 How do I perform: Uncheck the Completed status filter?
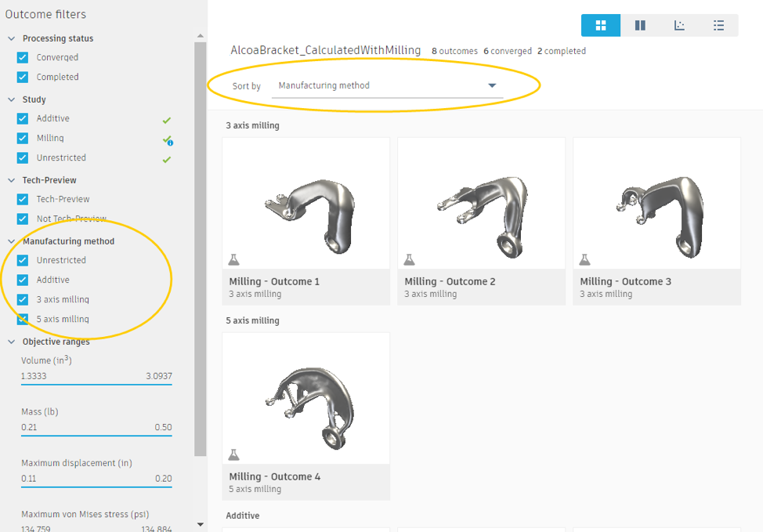pyautogui.click(x=23, y=77)
